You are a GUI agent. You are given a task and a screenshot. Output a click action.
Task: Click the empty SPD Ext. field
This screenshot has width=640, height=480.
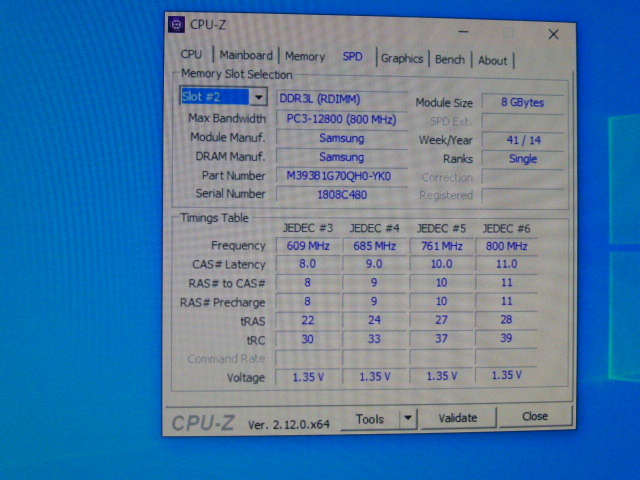(523, 121)
